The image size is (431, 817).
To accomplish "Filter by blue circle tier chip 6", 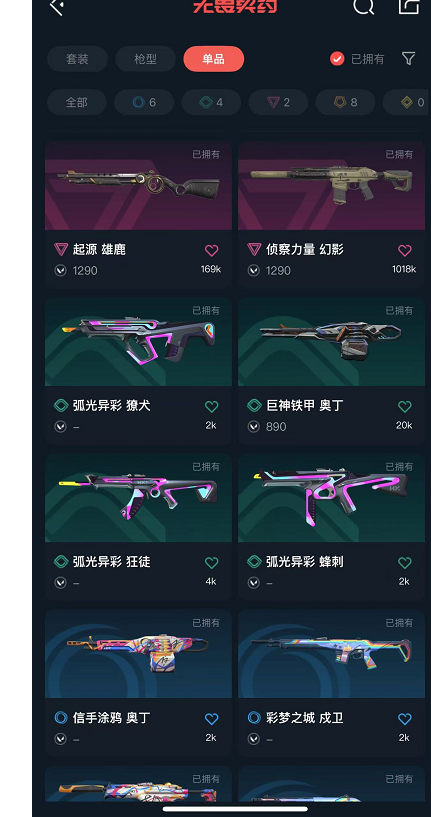I will point(144,102).
